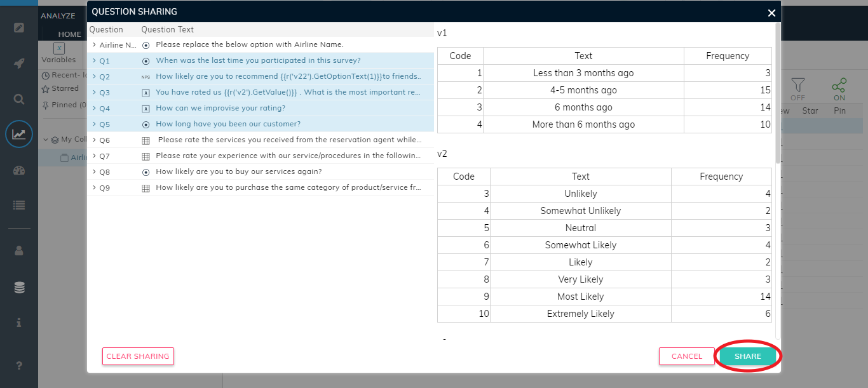Expand question Q1 row chevron
Image resolution: width=868 pixels, height=388 pixels.
(x=94, y=61)
